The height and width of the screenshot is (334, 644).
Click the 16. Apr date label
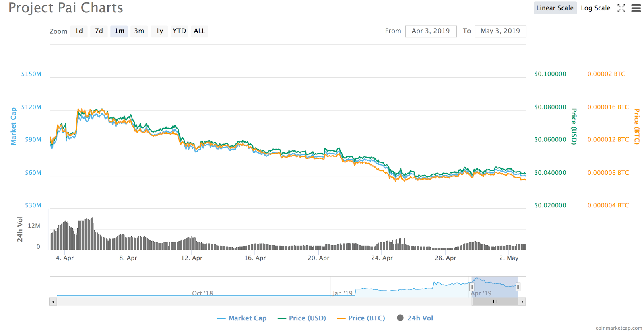255,258
